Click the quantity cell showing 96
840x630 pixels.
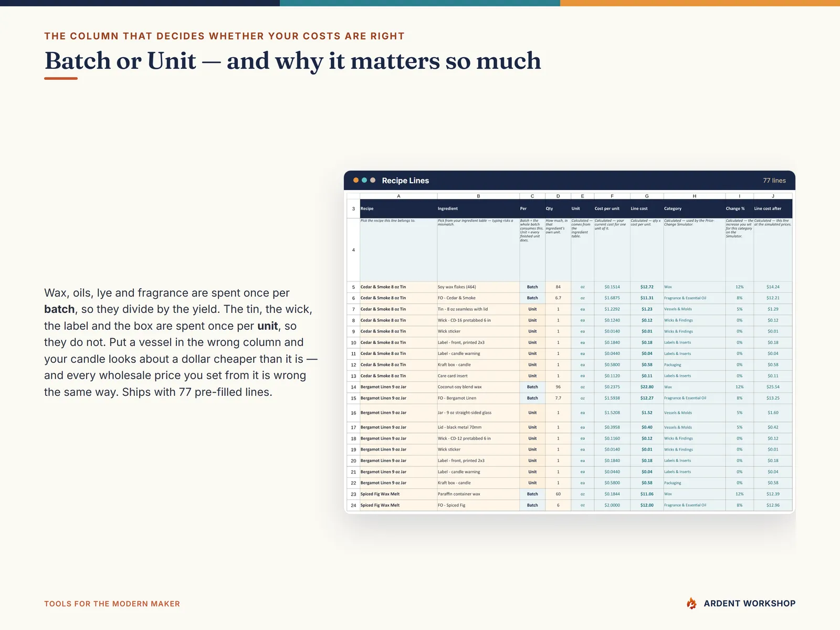pos(558,387)
